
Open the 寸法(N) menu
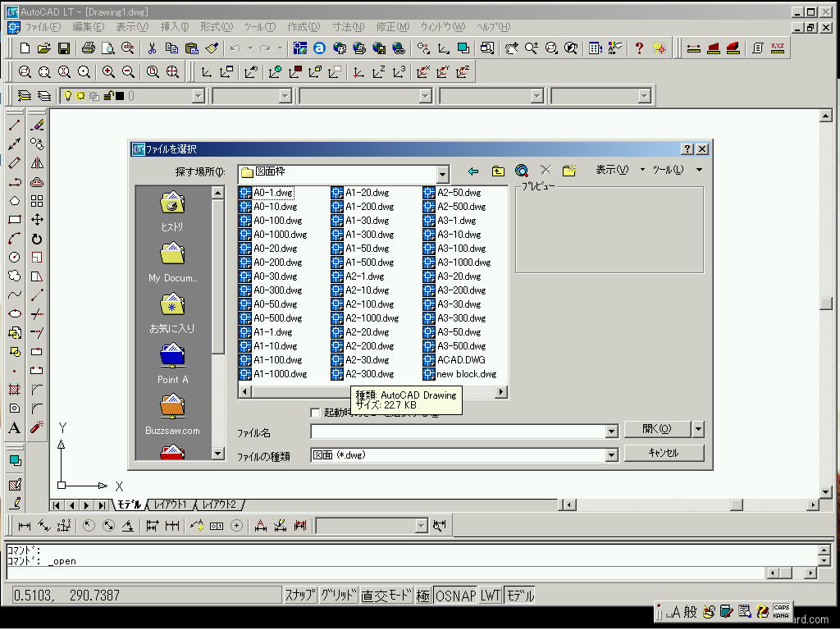pos(348,27)
